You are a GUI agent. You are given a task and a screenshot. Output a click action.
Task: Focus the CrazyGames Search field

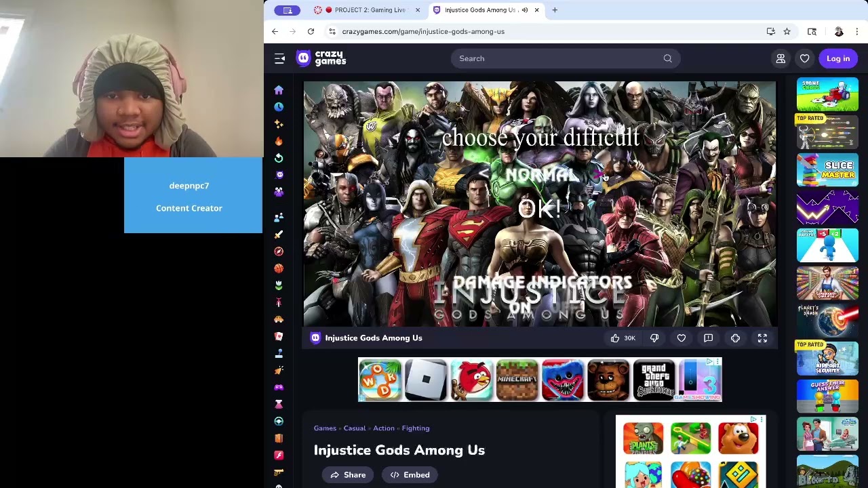tap(566, 58)
